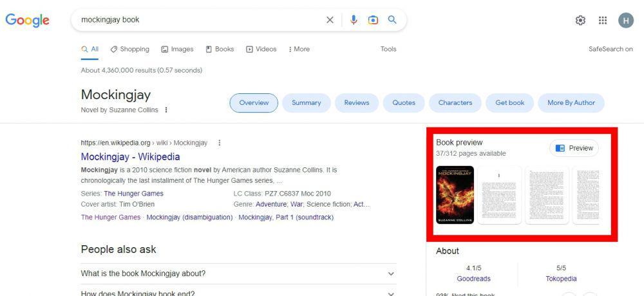Open the account avatar labeled H
This screenshot has width=644, height=296.
pyautogui.click(x=626, y=20)
